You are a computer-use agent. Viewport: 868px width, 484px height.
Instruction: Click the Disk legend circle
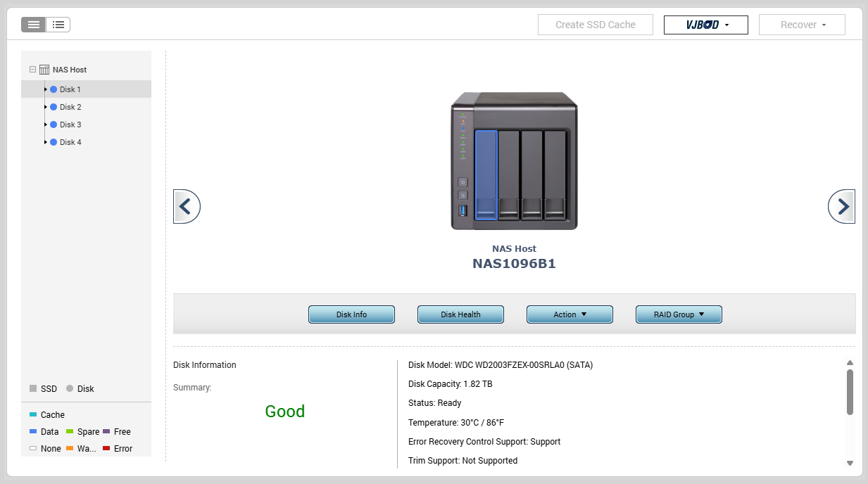pyautogui.click(x=70, y=388)
